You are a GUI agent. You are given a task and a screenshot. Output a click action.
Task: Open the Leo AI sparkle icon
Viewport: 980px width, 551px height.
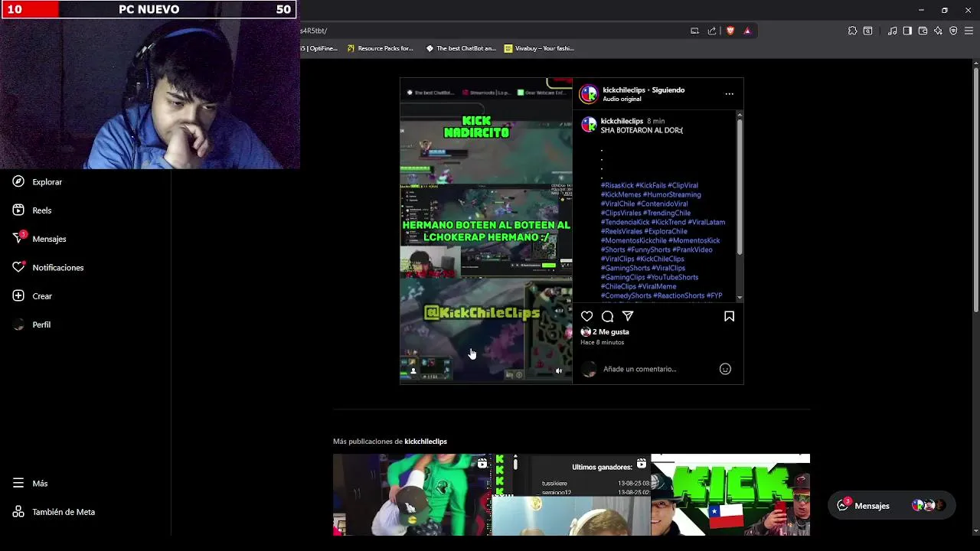938,31
